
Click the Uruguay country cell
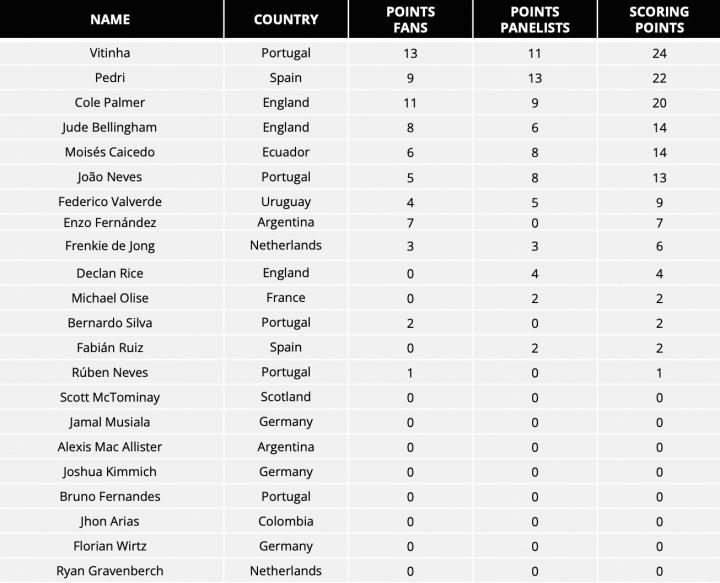[x=286, y=202]
